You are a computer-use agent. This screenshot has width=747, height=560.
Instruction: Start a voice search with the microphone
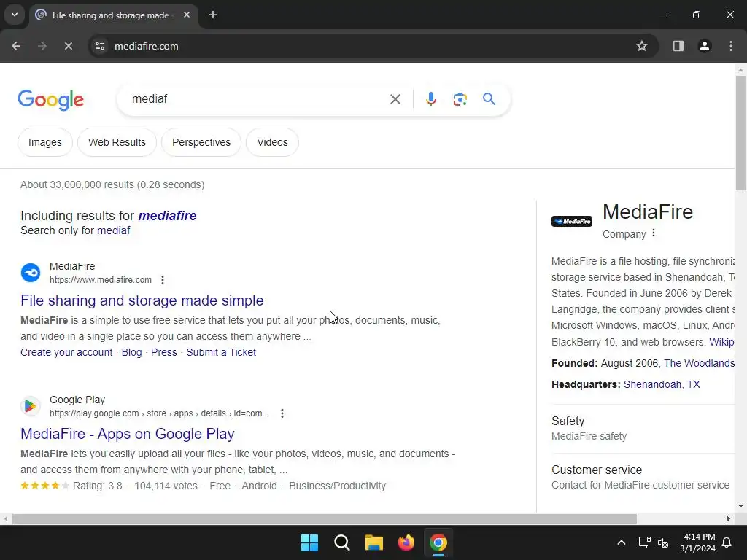pyautogui.click(x=430, y=99)
